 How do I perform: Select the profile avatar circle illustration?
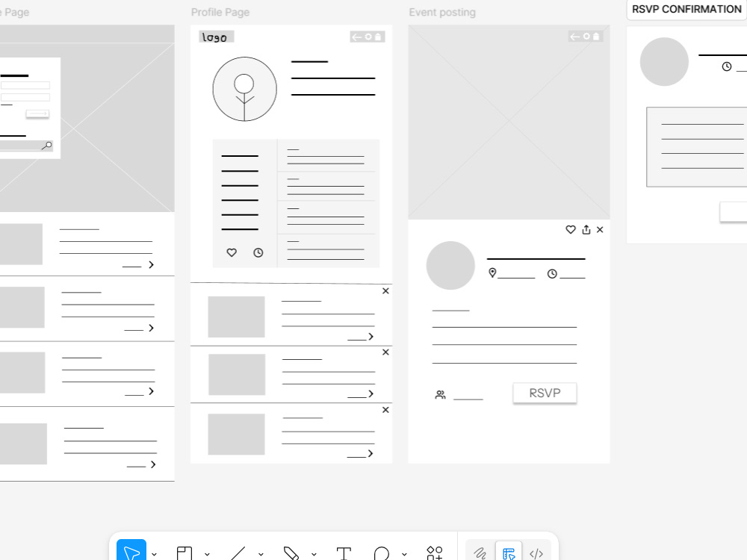[244, 89]
